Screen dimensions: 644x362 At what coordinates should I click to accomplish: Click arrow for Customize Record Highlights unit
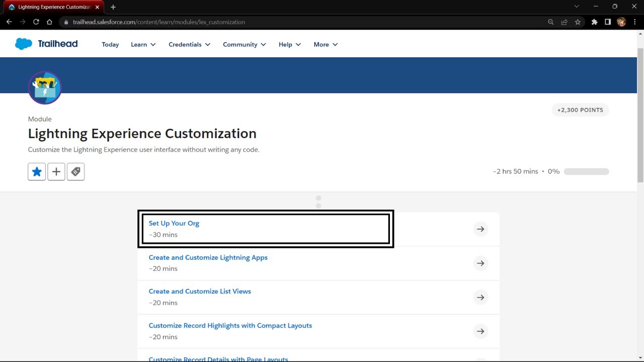[x=480, y=331]
